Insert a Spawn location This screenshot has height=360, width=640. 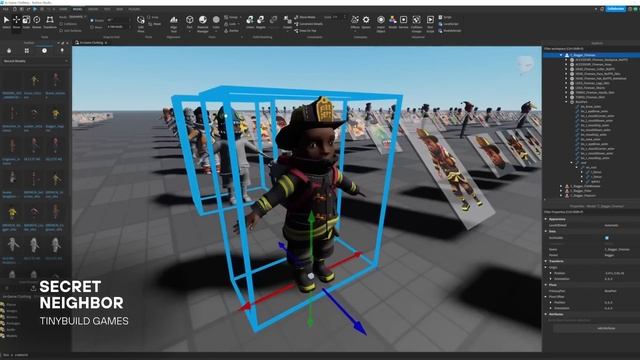tap(366, 22)
